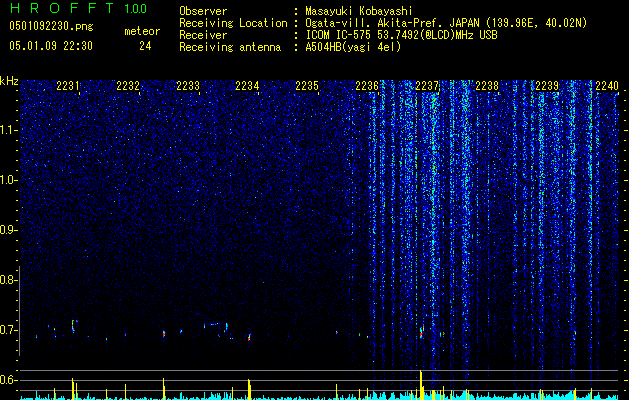Click the 2231 time marker

[68, 86]
